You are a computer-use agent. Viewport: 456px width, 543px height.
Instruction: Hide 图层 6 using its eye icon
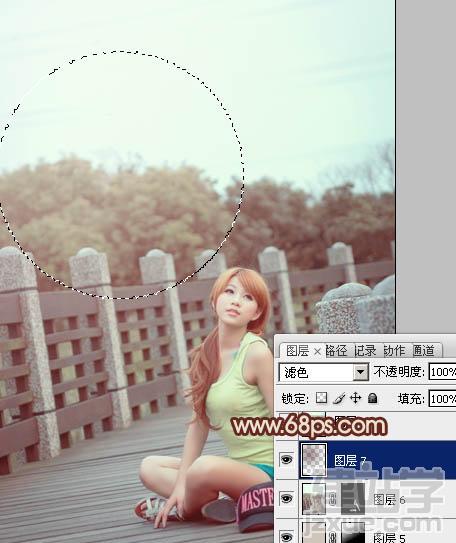[286, 499]
